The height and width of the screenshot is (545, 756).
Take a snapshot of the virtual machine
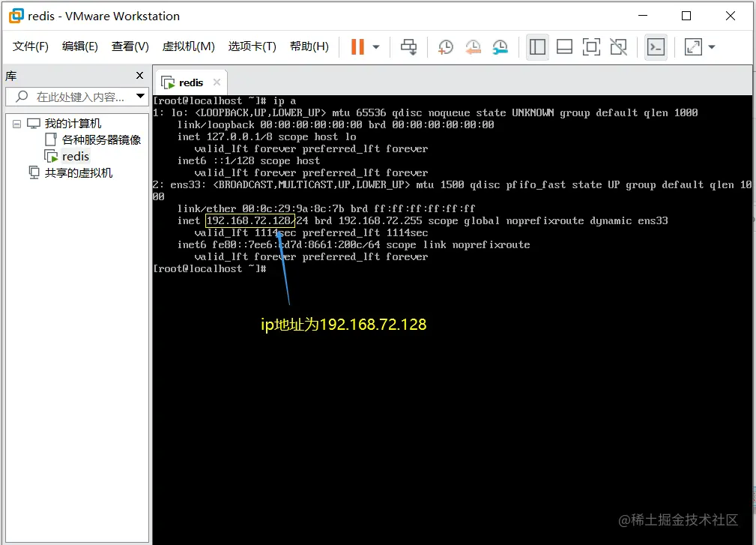coord(446,46)
